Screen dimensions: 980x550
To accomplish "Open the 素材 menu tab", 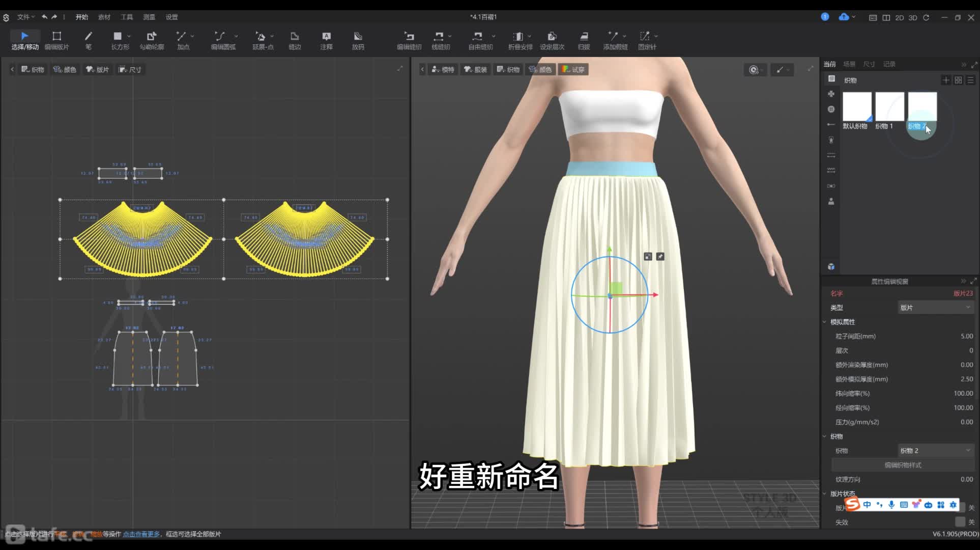I will [104, 17].
